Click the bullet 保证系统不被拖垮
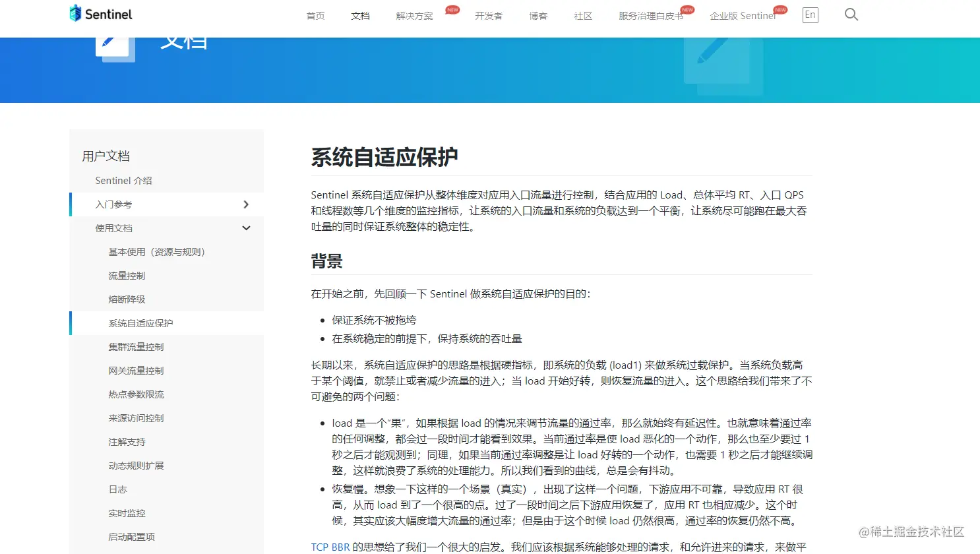The image size is (980, 554). [x=374, y=320]
